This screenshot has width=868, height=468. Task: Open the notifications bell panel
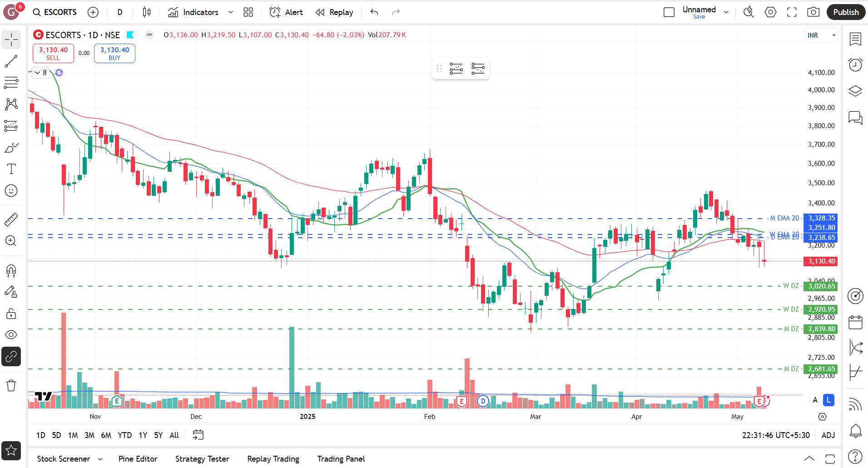coord(855,430)
